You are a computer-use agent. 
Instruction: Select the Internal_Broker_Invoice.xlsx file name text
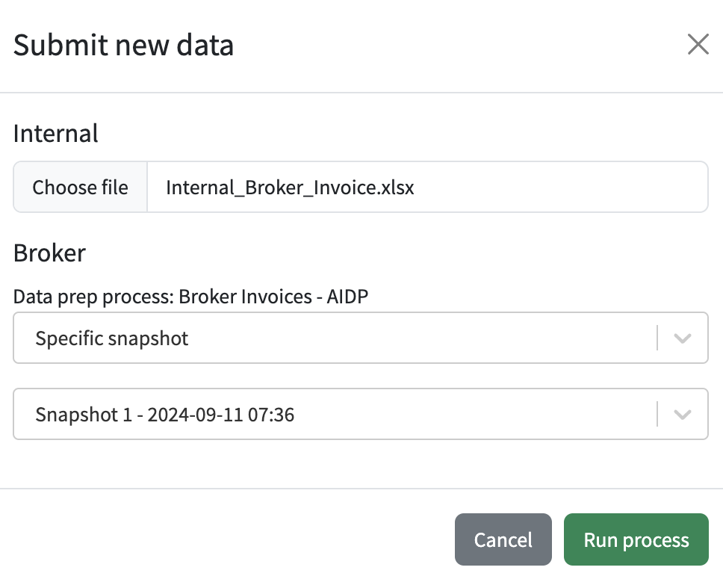tap(290, 188)
